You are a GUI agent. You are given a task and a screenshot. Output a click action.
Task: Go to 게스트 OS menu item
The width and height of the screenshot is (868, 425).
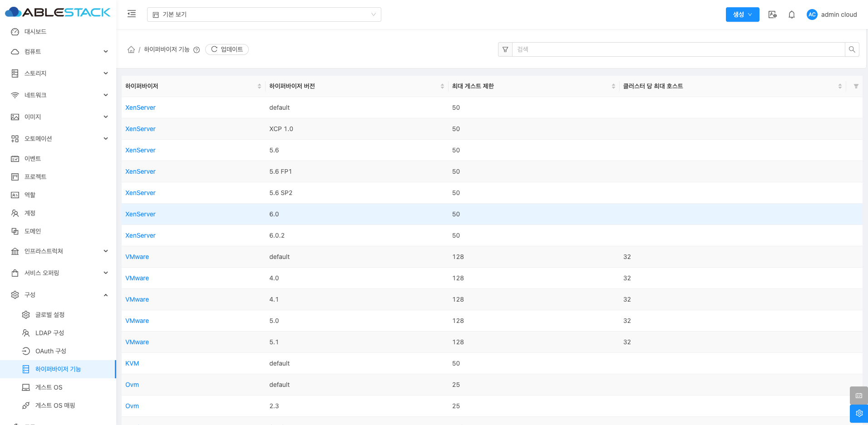click(x=49, y=387)
